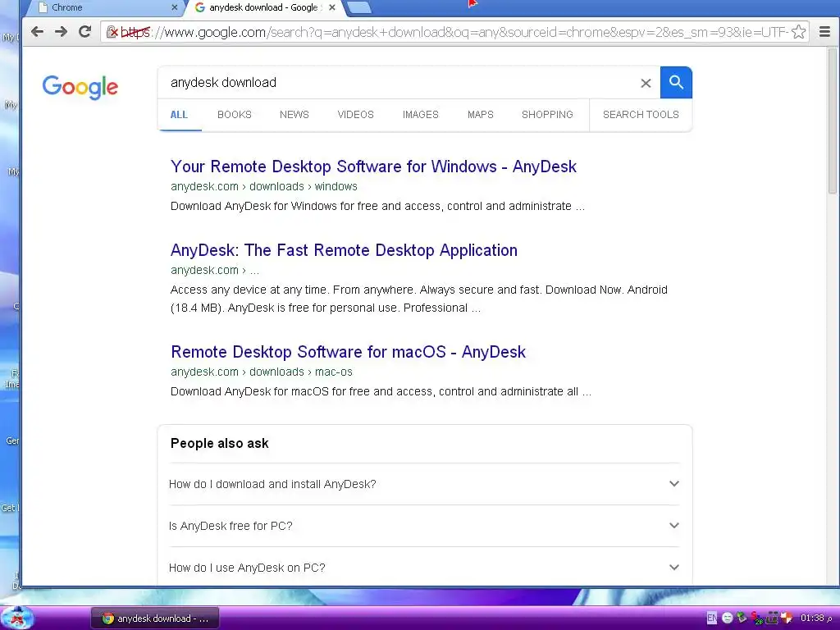Click the Download AnyDesk for macOS snippet text
This screenshot has width=840, height=630.
tap(381, 391)
